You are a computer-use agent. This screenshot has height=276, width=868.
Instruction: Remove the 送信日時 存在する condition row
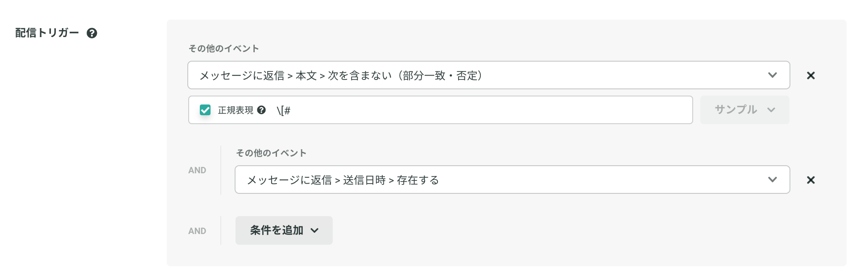(x=811, y=180)
